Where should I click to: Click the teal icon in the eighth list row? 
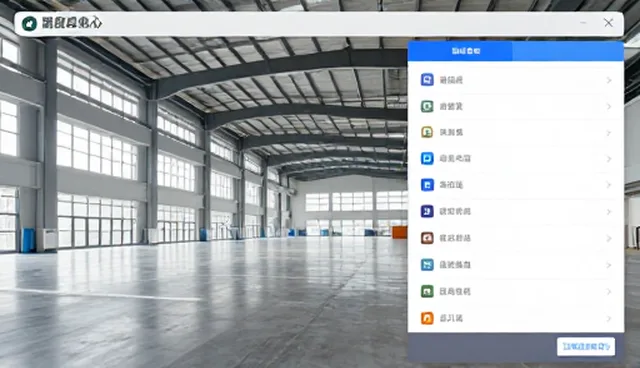427,265
